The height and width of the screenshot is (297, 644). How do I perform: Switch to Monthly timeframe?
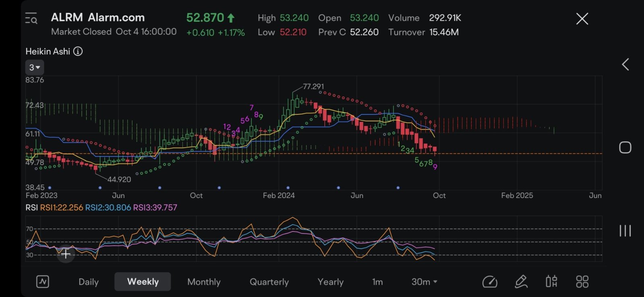pyautogui.click(x=204, y=282)
